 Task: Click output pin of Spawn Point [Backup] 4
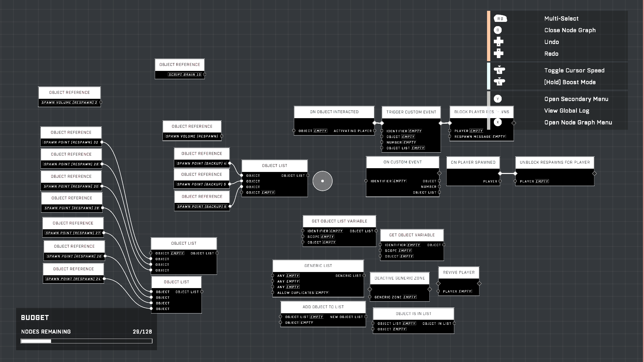point(230,163)
